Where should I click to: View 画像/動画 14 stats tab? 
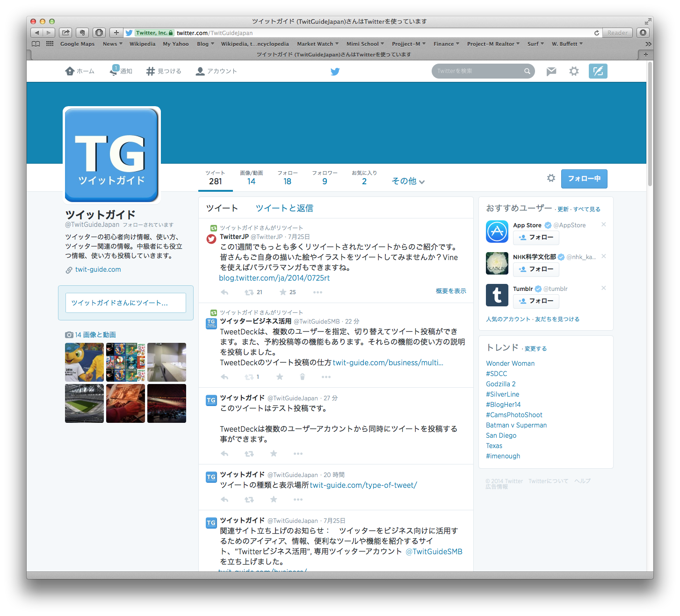(x=251, y=178)
